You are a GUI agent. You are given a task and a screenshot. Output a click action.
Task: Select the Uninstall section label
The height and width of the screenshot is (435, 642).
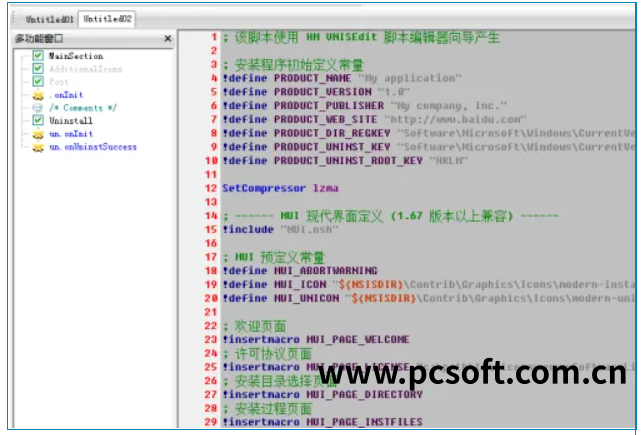[70, 121]
